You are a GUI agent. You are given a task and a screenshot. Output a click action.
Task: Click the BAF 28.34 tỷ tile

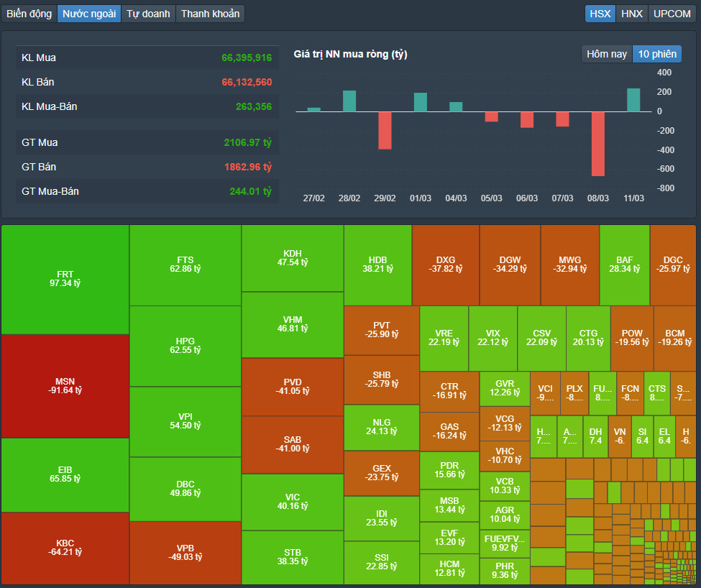[x=625, y=265]
